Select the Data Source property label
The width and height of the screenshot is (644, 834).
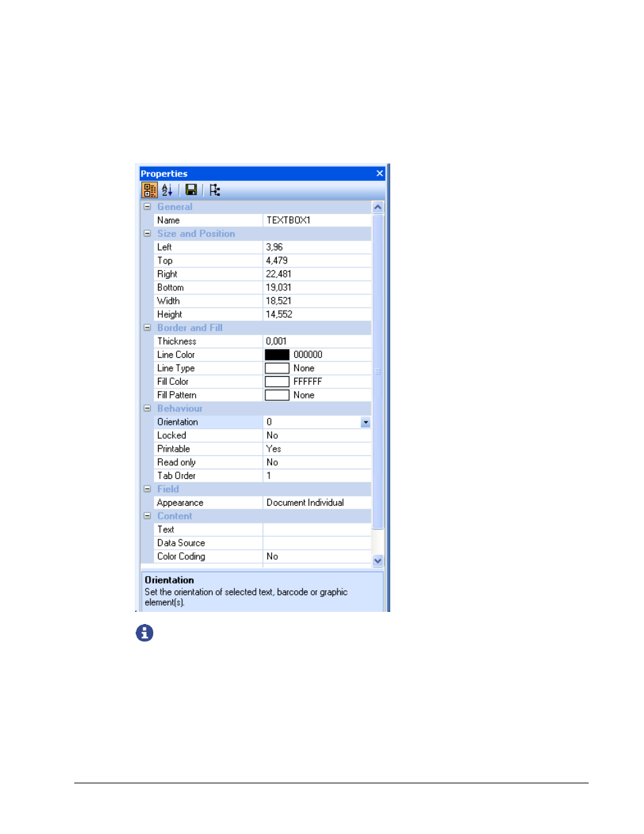pos(181,543)
